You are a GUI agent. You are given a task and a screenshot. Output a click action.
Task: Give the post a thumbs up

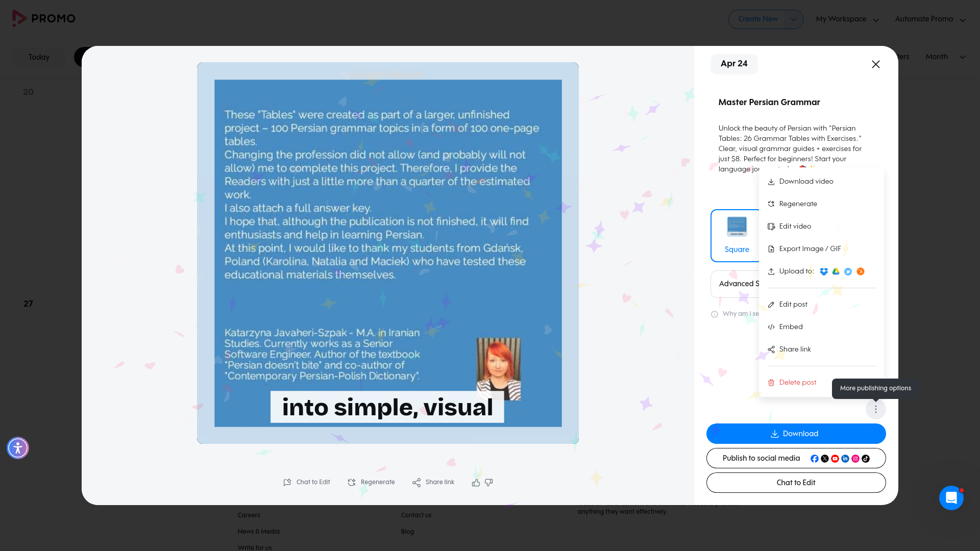pos(475,482)
